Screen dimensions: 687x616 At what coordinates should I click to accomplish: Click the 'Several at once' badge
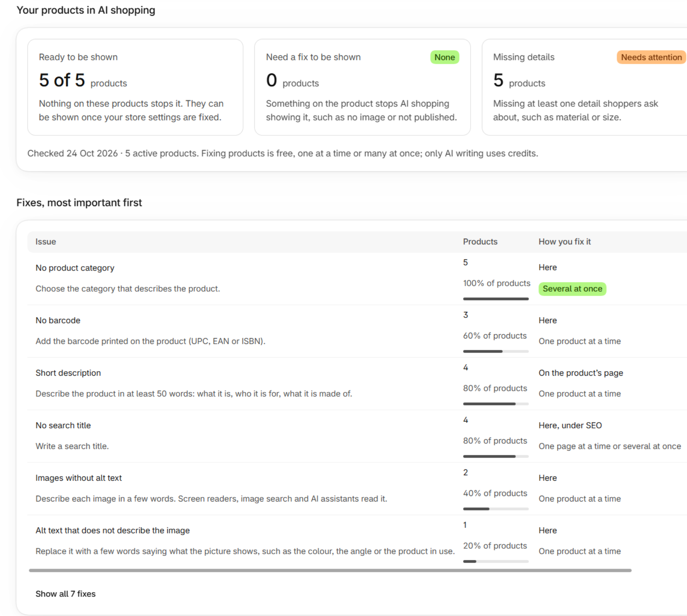[x=572, y=289]
